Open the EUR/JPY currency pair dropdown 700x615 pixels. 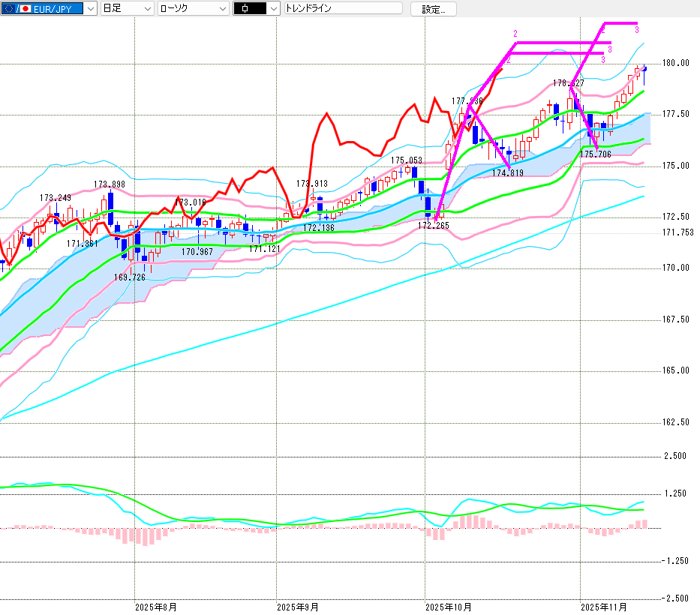point(91,9)
